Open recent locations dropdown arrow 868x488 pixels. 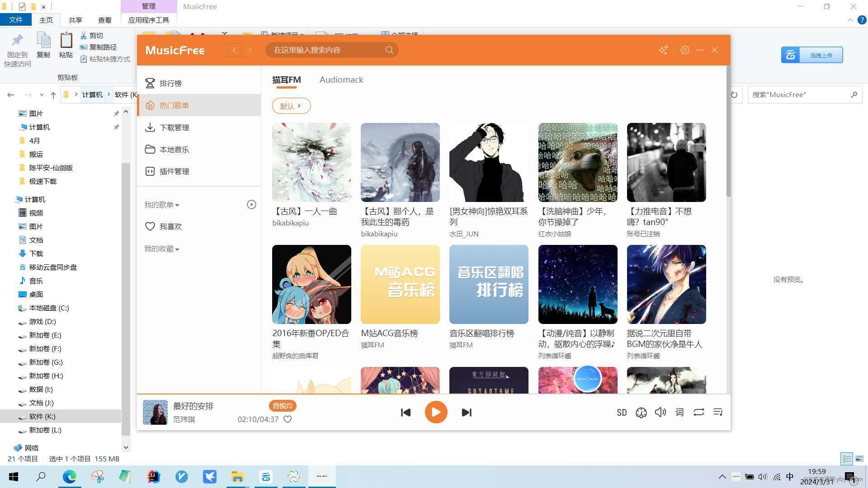point(42,95)
